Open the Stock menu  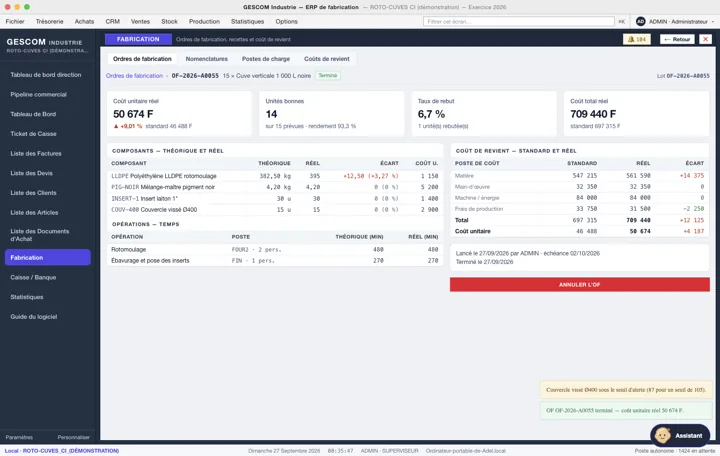(169, 22)
